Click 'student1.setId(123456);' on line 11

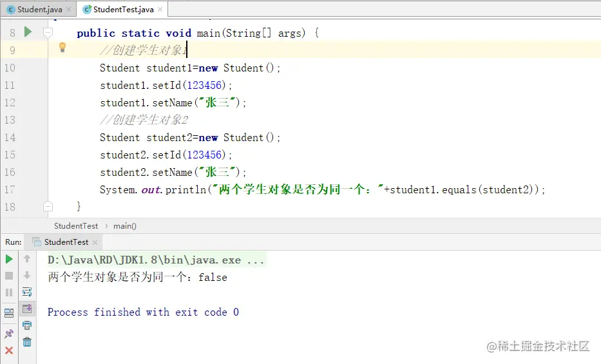pos(166,85)
